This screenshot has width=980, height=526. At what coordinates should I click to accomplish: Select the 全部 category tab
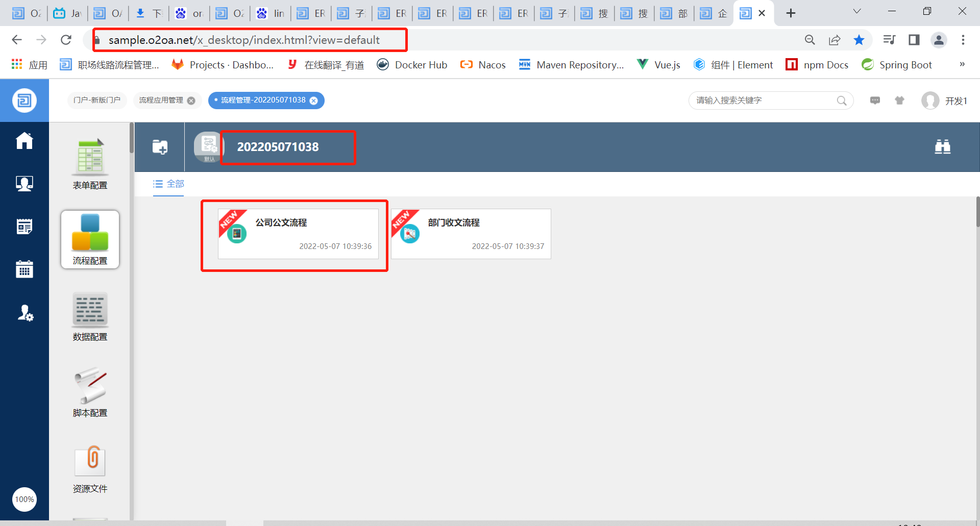coord(168,184)
